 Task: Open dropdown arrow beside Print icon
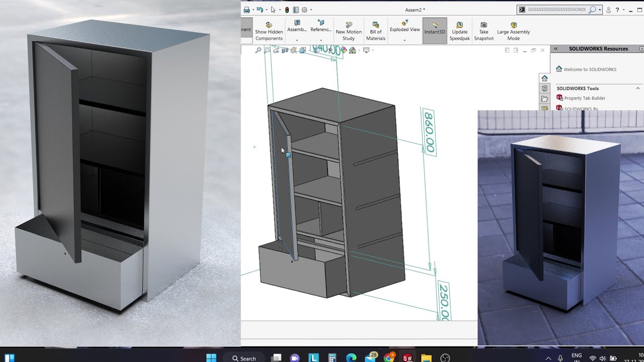point(253,10)
